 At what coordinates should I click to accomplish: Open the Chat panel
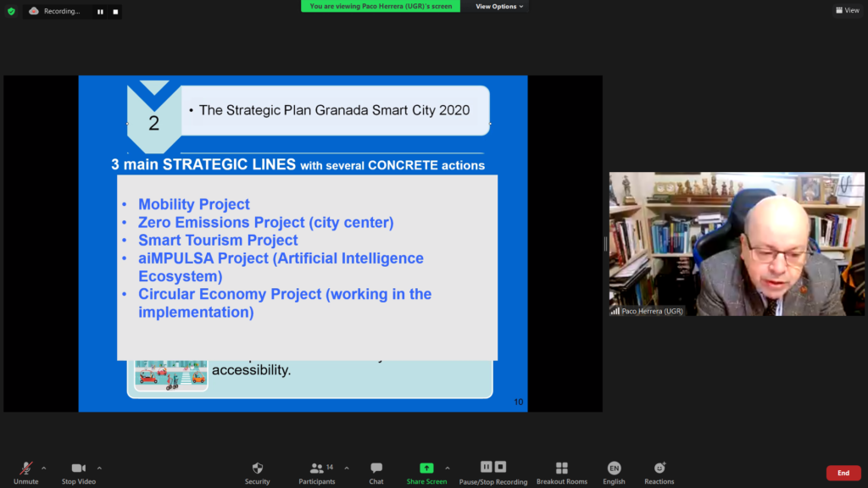[376, 471]
